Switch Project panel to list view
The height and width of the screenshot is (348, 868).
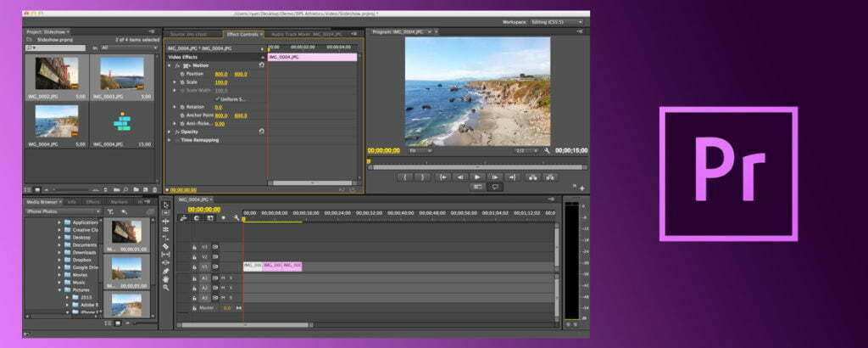pos(28,189)
